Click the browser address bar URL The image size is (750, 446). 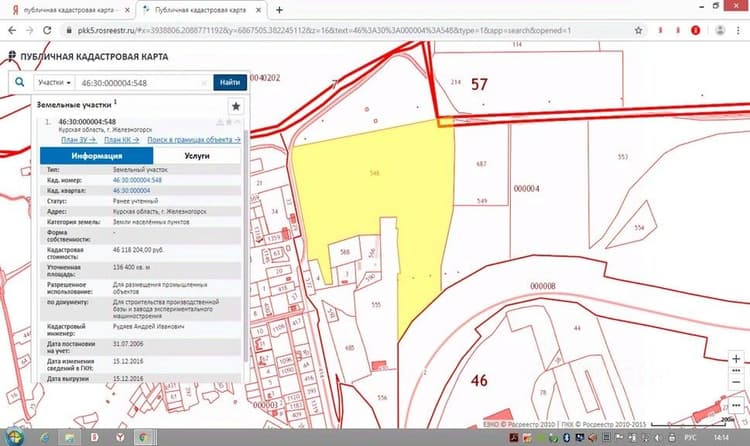(x=324, y=30)
